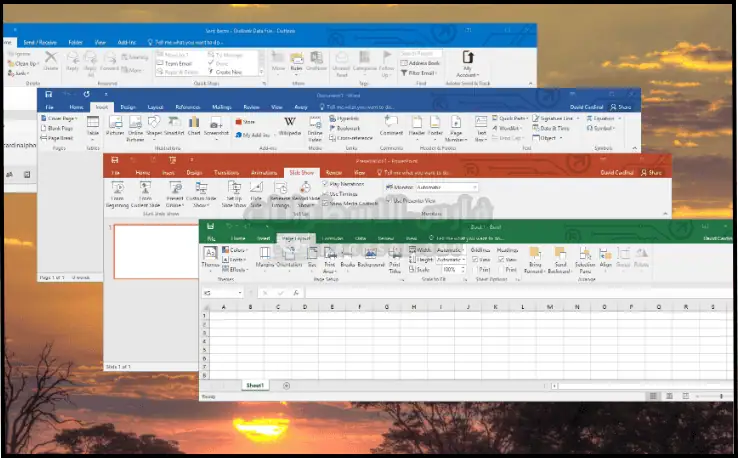Toggle Headings View checkbox in Excel
This screenshot has height=458, width=738.
coord(505,257)
